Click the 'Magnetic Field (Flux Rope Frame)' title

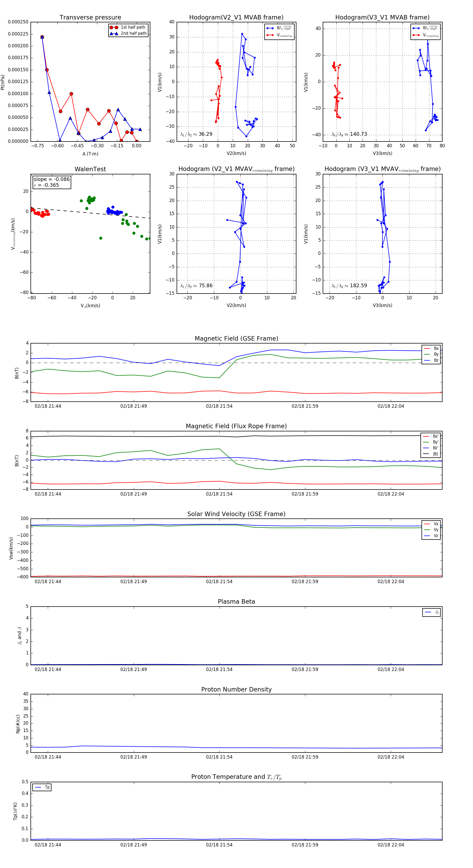click(x=236, y=426)
